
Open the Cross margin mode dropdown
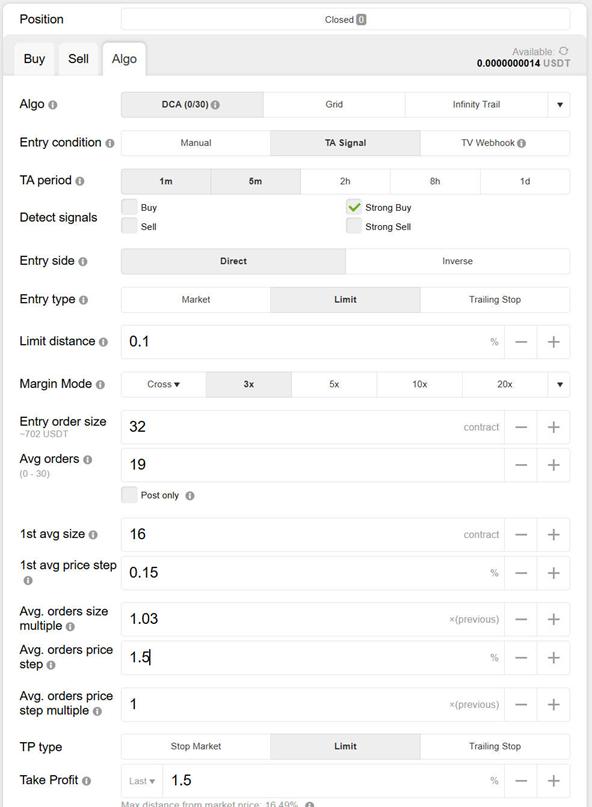pos(163,384)
